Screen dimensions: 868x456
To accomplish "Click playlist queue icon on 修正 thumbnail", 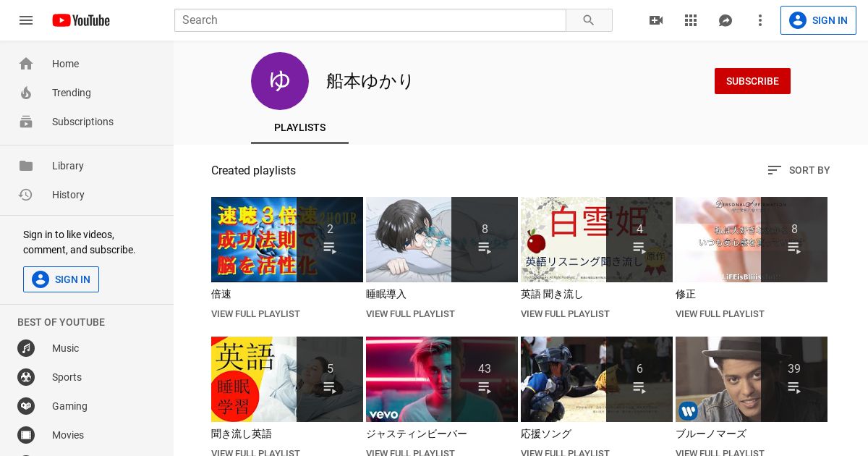I will (x=794, y=248).
